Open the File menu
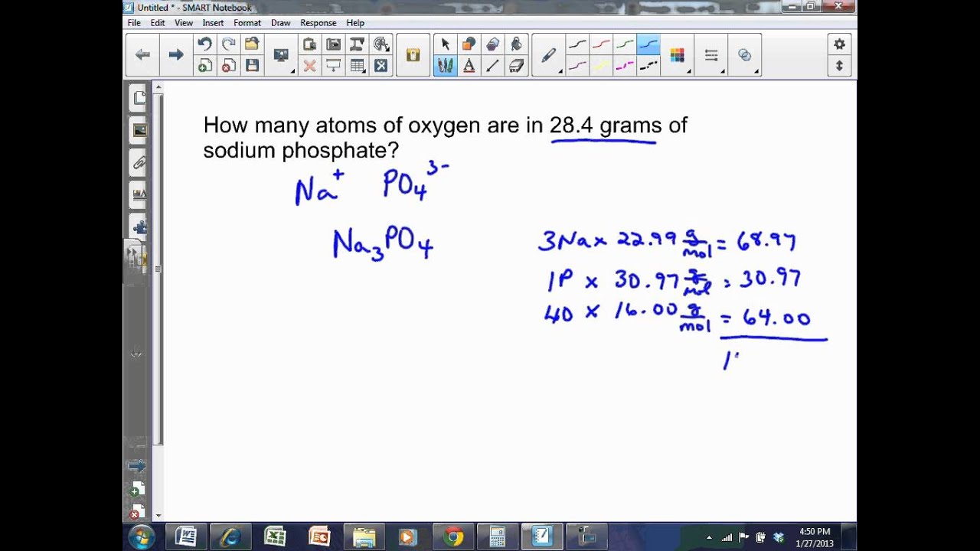This screenshot has width=980, height=551. coord(134,23)
